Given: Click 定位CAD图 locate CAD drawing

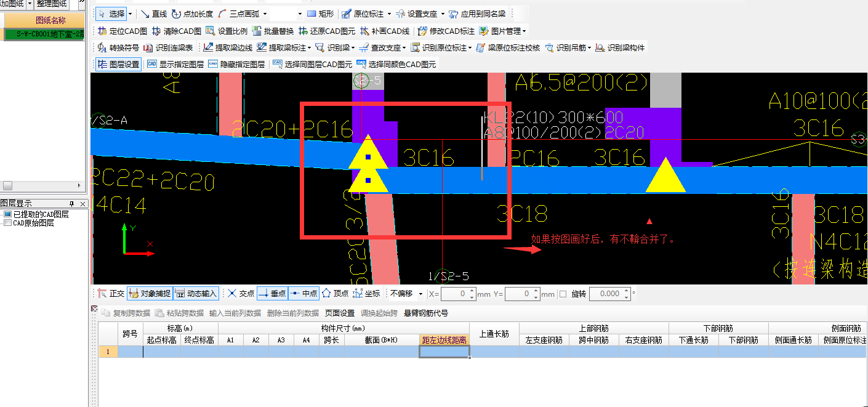Looking at the screenshot, I should (x=123, y=31).
